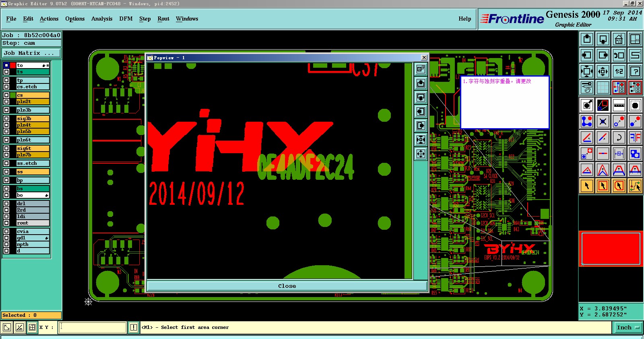Select the net selection tool with green nodes
The image size is (644, 339).
pyautogui.click(x=635, y=186)
